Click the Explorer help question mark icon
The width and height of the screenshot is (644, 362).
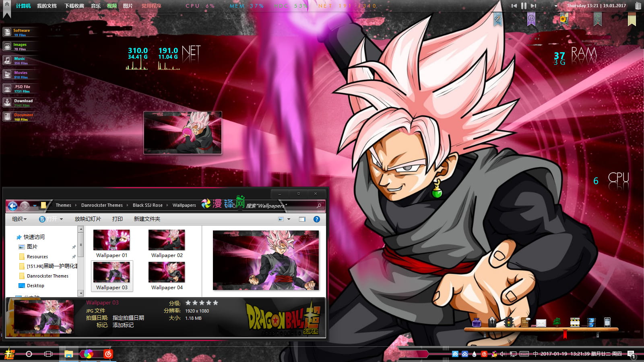coord(317,219)
